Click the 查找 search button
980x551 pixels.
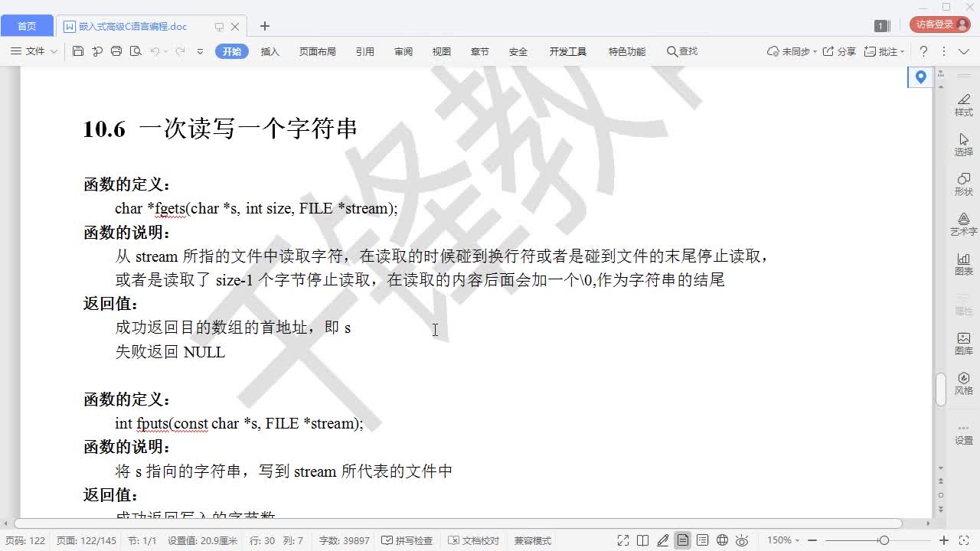point(682,51)
